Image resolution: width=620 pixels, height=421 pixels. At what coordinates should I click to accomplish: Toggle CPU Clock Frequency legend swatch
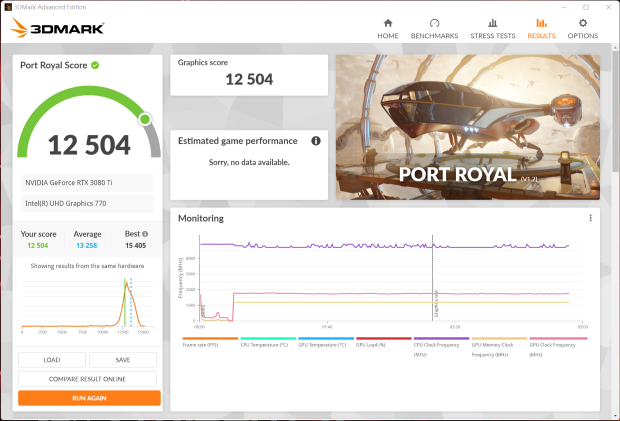click(x=441, y=338)
